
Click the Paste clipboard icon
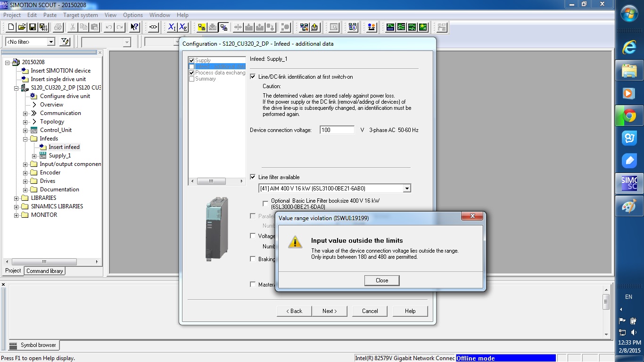(94, 27)
